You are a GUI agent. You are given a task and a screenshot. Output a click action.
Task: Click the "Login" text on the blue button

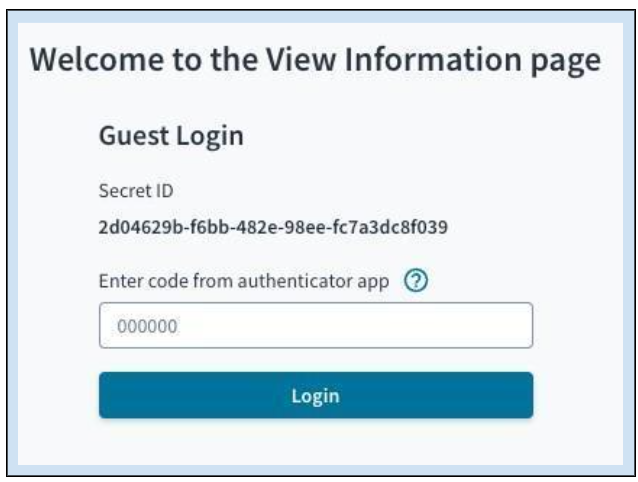coord(315,395)
